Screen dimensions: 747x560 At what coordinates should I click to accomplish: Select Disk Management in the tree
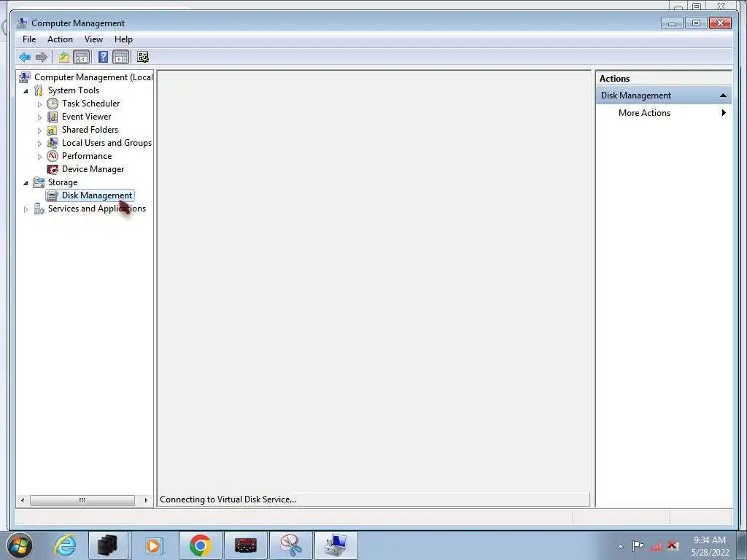tap(97, 195)
